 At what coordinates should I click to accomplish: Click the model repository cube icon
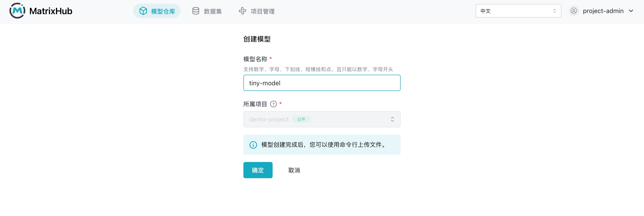143,11
